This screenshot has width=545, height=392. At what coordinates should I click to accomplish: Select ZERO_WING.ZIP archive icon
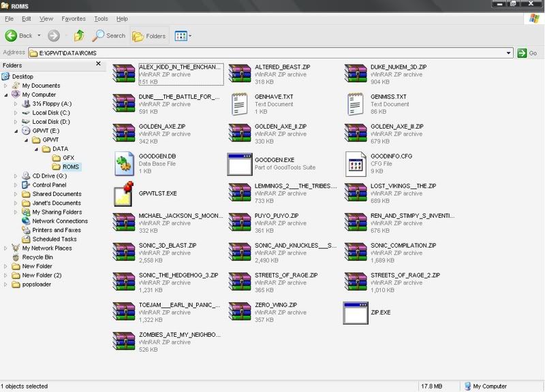240,312
